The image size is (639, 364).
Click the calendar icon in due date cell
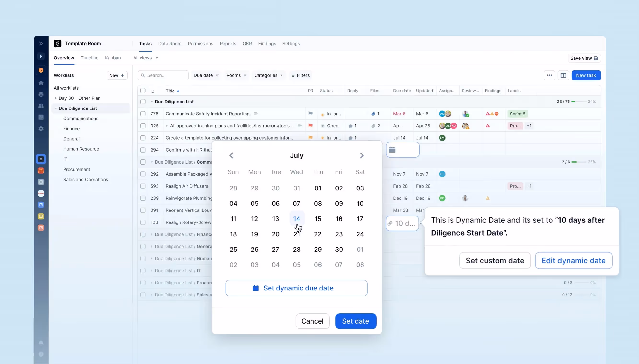pyautogui.click(x=392, y=150)
